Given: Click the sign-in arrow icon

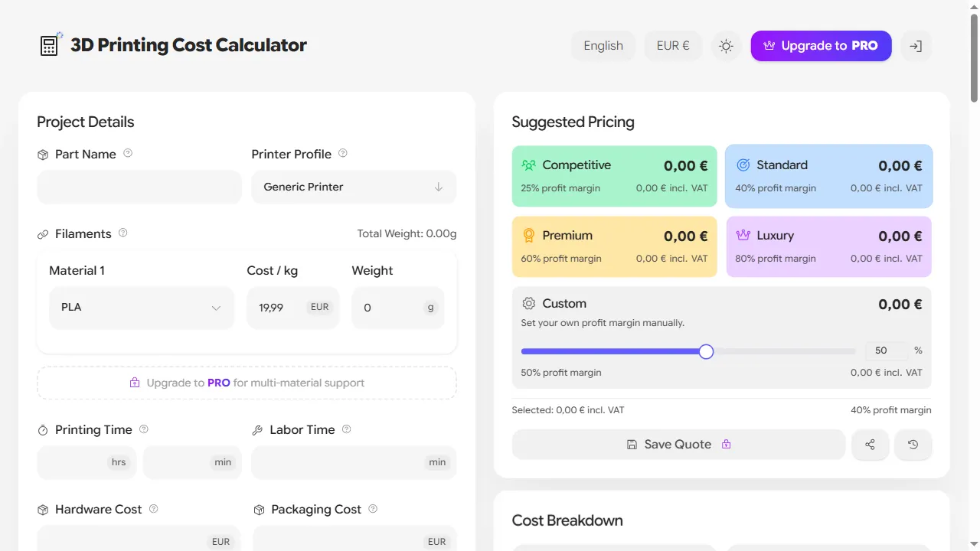Looking at the screenshot, I should tap(916, 46).
